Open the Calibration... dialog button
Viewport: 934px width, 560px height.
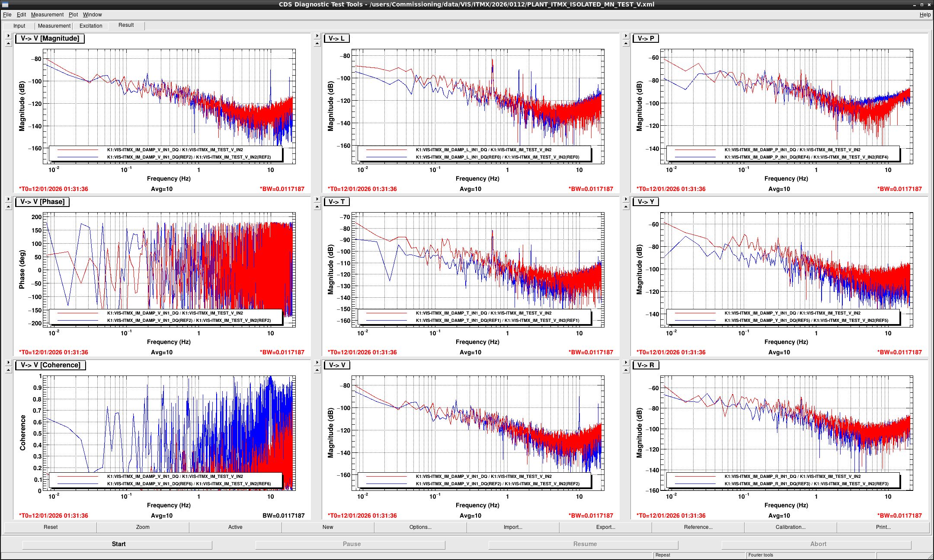pyautogui.click(x=790, y=527)
